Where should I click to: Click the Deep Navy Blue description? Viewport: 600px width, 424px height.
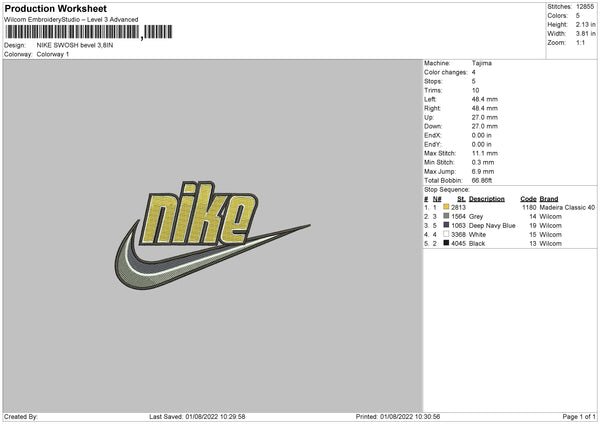[x=492, y=225]
